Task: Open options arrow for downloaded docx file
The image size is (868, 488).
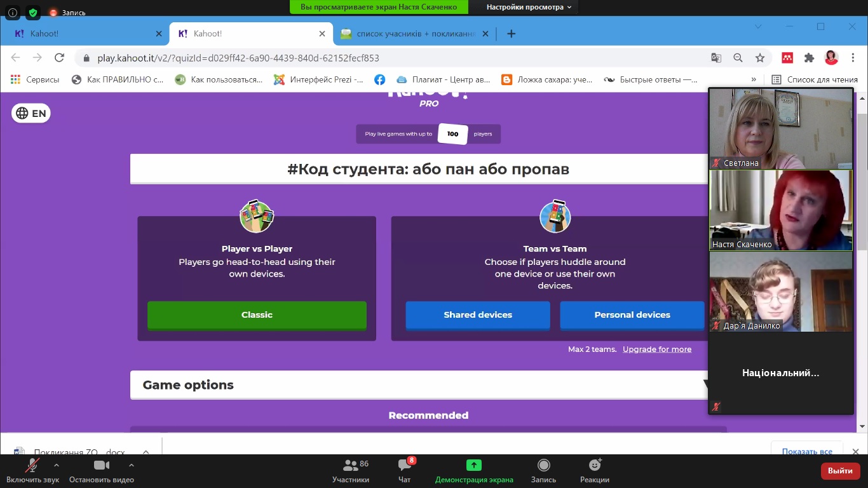Action: coord(146,452)
